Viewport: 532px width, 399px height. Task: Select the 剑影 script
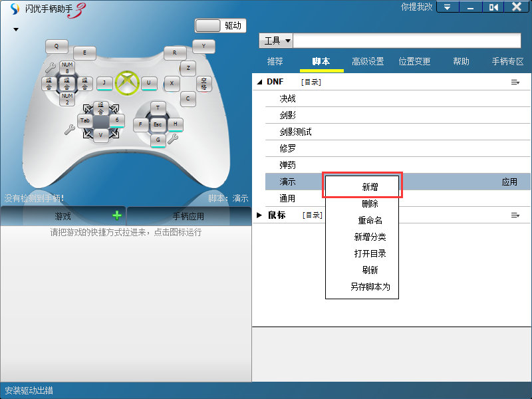(398, 115)
